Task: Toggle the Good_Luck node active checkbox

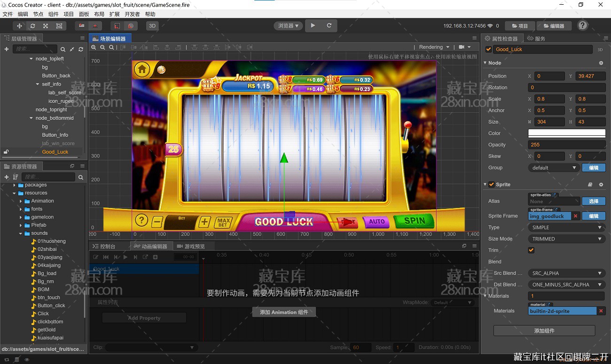Action: [488, 49]
